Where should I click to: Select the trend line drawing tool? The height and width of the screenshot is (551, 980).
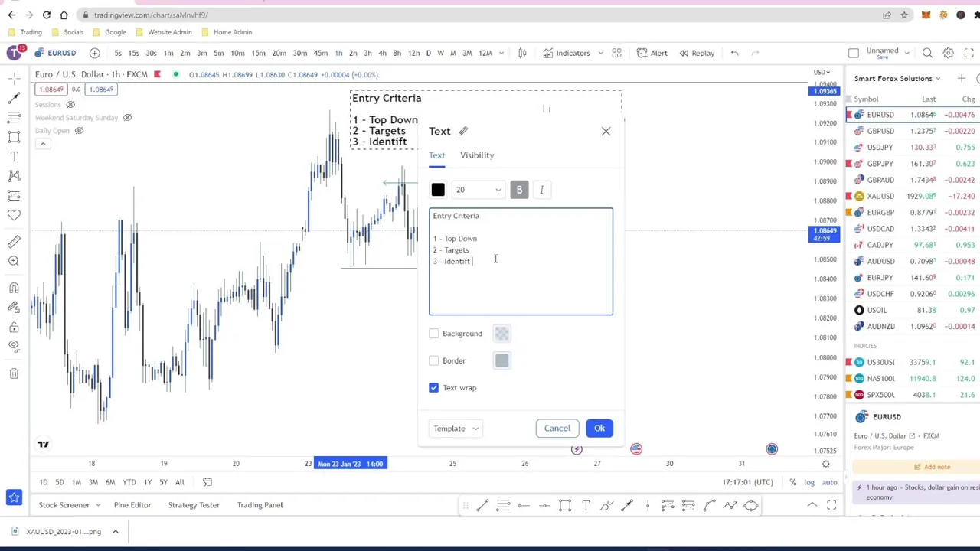point(14,98)
